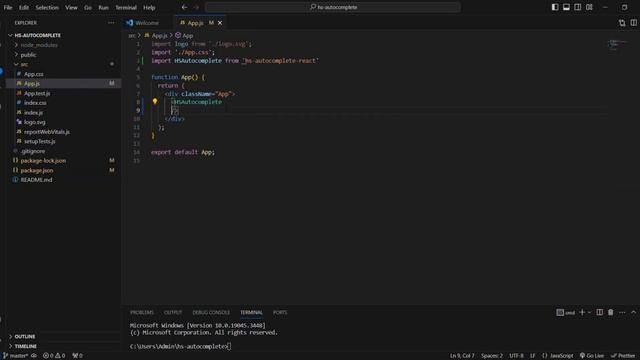Split the terminal pane
640x360 pixels.
(599, 313)
